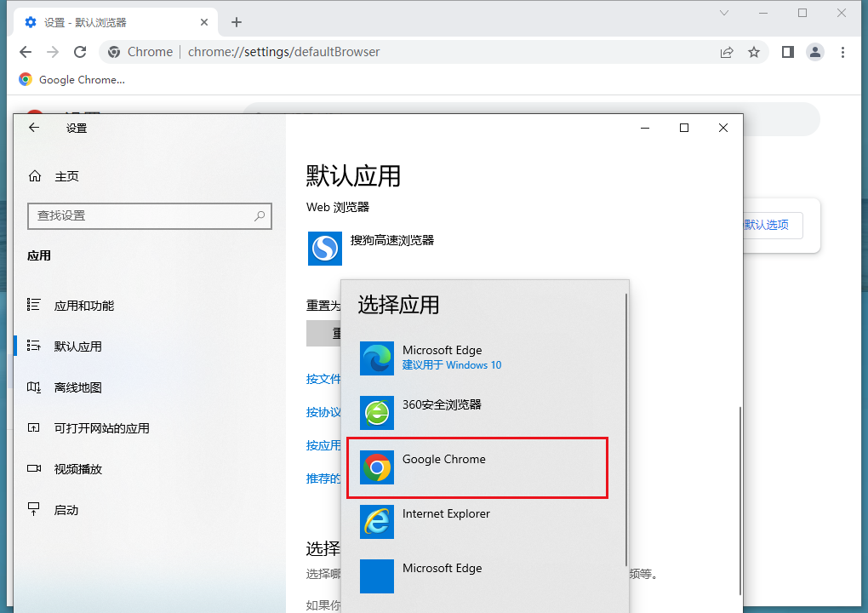The image size is (868, 613).
Task: Focus the 查找设置 search field
Action: (150, 216)
